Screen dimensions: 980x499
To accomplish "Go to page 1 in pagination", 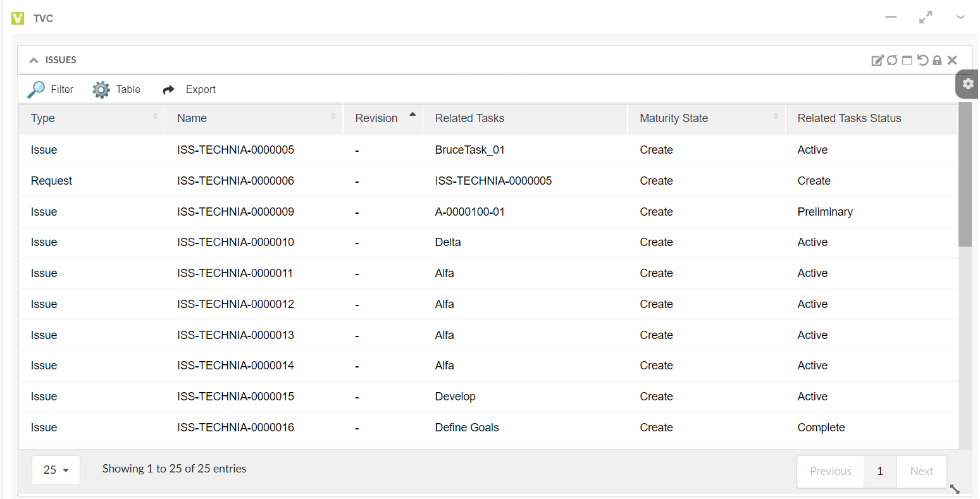I will click(879, 471).
